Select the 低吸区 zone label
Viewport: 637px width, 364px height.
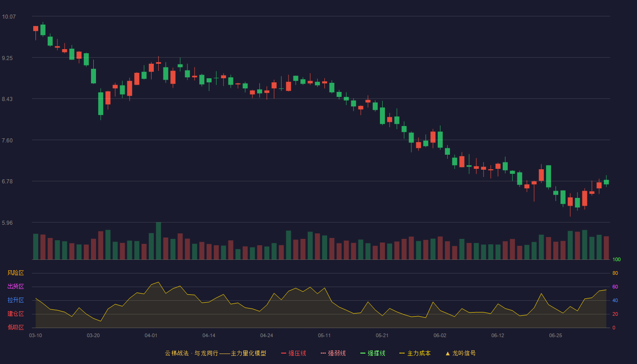pos(15,327)
